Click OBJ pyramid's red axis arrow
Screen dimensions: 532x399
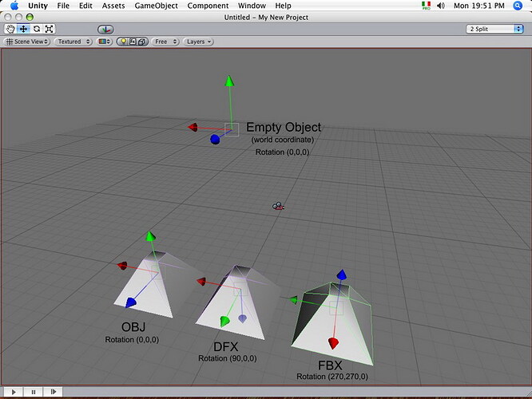click(122, 266)
